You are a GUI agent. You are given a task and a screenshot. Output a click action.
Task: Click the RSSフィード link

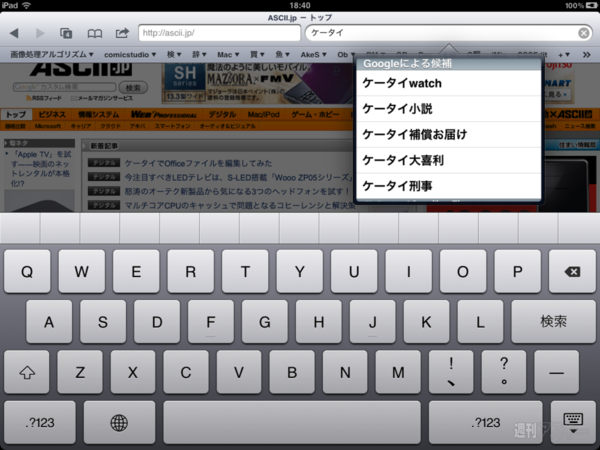coord(44,98)
